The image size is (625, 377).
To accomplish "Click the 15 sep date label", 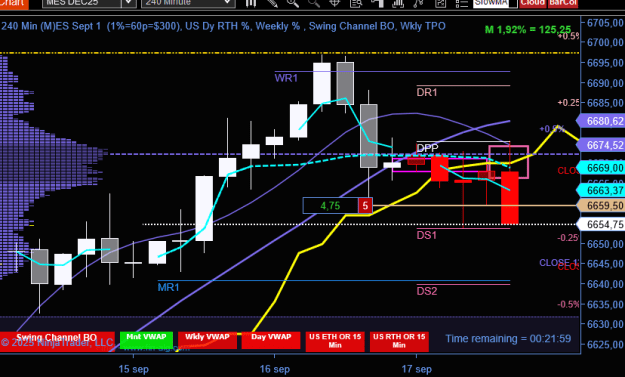I will click(x=134, y=369).
